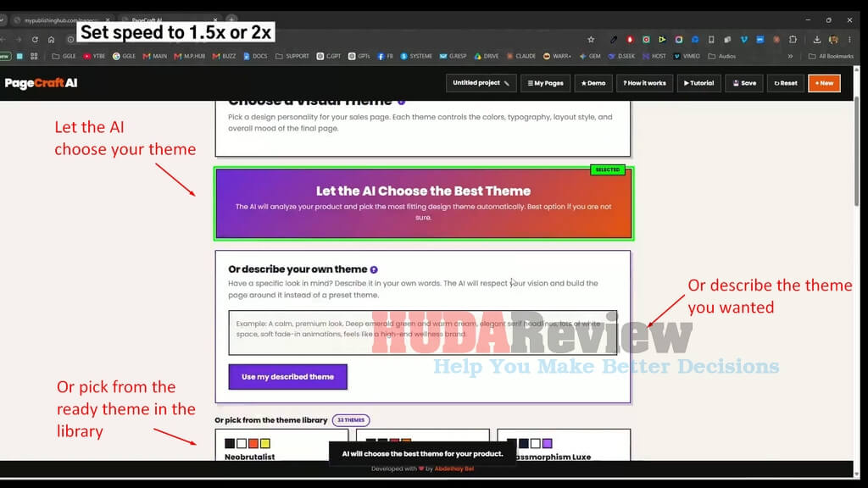Open the BUZZ Gmail bookmark
Image resolution: width=868 pixels, height=488 pixels.
[224, 56]
